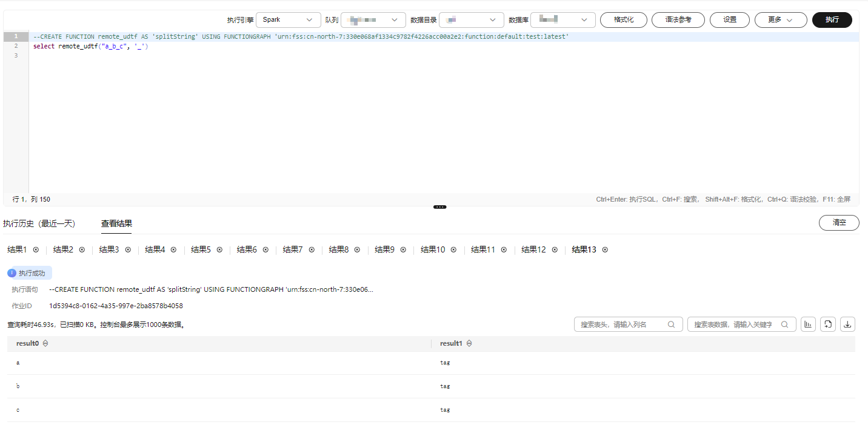Select the 结果9 result tab
The width and height of the screenshot is (868, 442).
click(385, 249)
